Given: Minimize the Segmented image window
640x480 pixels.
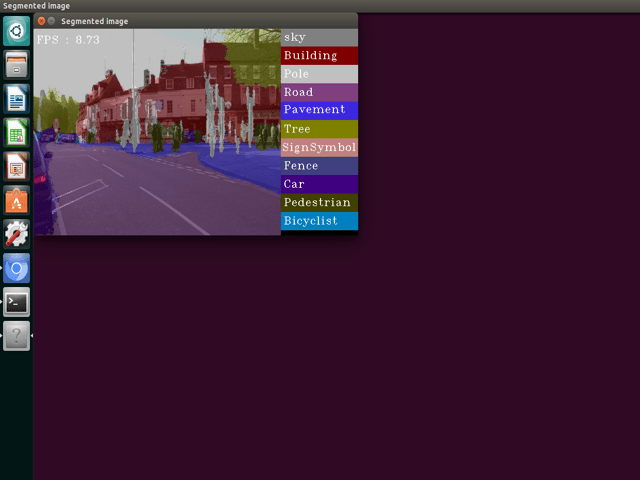Looking at the screenshot, I should (51, 21).
